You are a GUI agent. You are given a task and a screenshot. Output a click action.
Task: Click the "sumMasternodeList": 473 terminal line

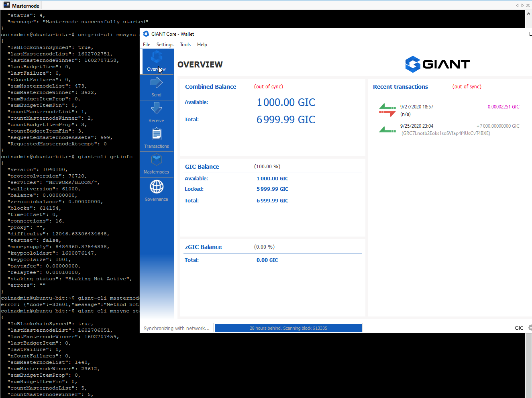[x=47, y=86]
